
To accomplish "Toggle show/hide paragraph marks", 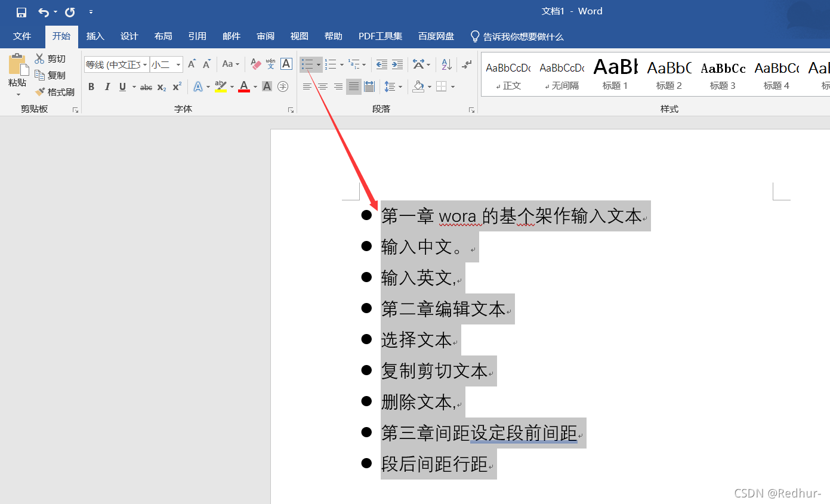I will [466, 64].
